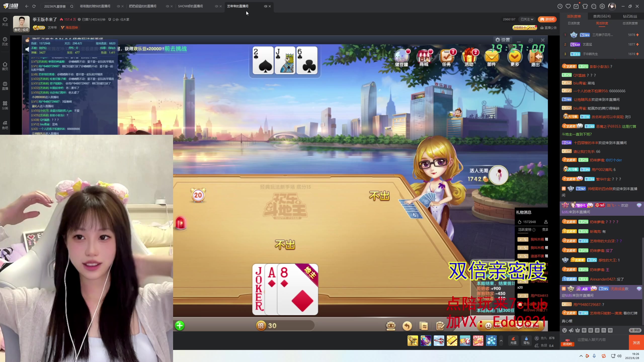Toggle the 滤 filter in chat toolbar
The image size is (644, 362).
(x=597, y=330)
